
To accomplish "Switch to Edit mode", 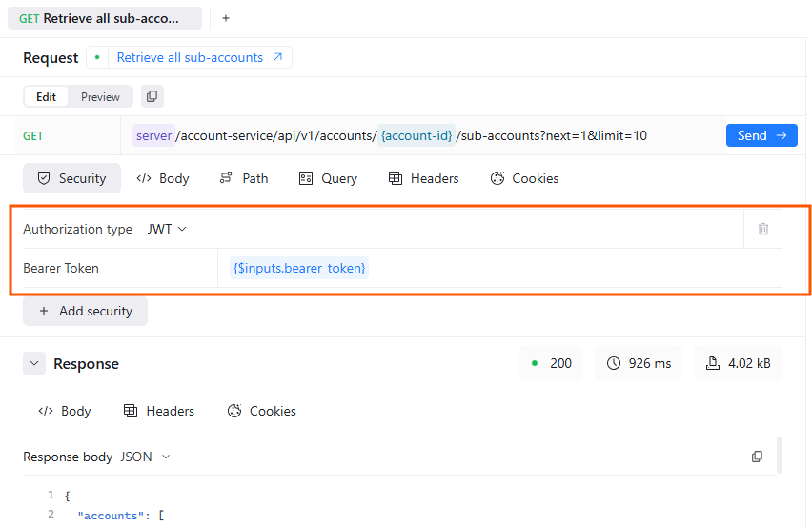I will [46, 97].
